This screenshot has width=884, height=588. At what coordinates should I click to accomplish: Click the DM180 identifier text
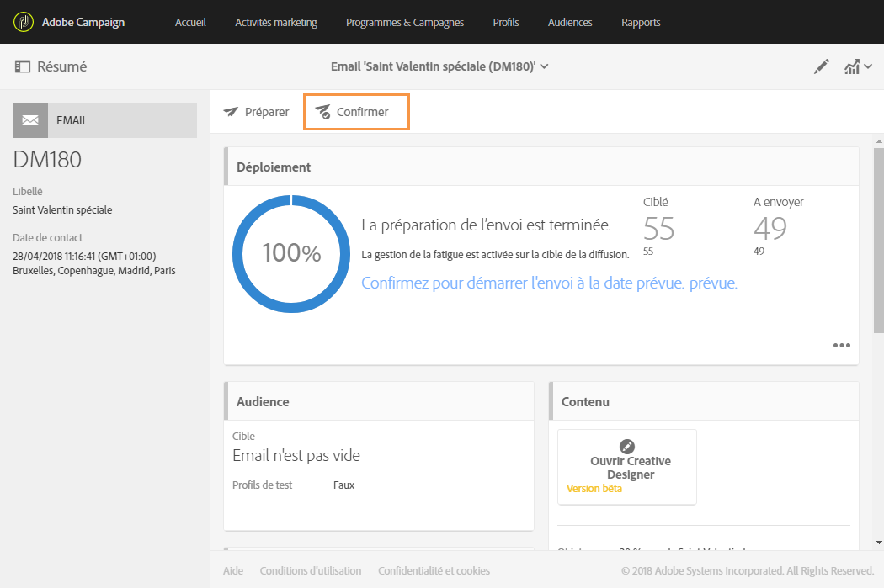pyautogui.click(x=47, y=160)
